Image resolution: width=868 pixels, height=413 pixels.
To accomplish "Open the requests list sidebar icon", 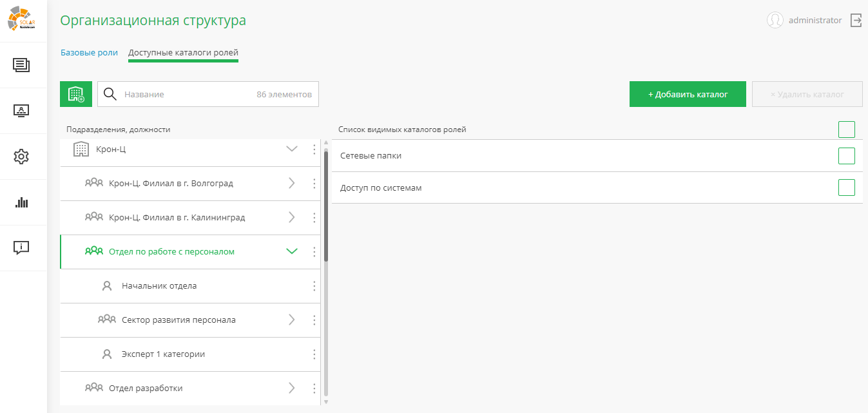I will click(21, 65).
